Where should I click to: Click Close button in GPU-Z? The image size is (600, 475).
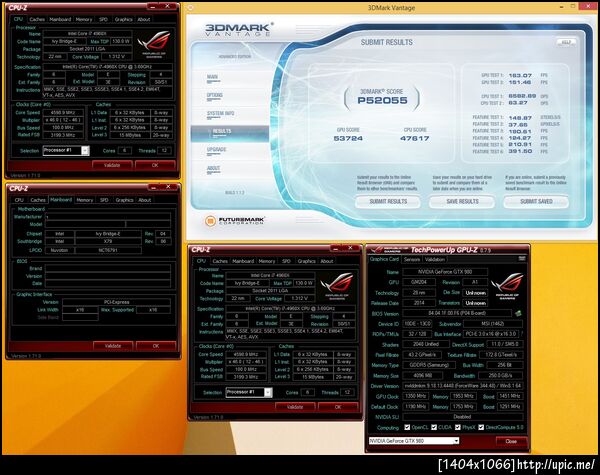click(511, 441)
